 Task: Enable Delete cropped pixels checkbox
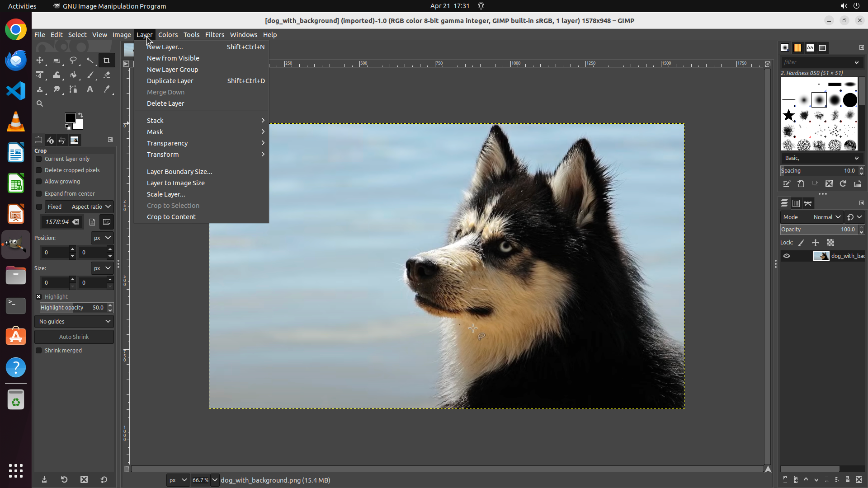39,170
